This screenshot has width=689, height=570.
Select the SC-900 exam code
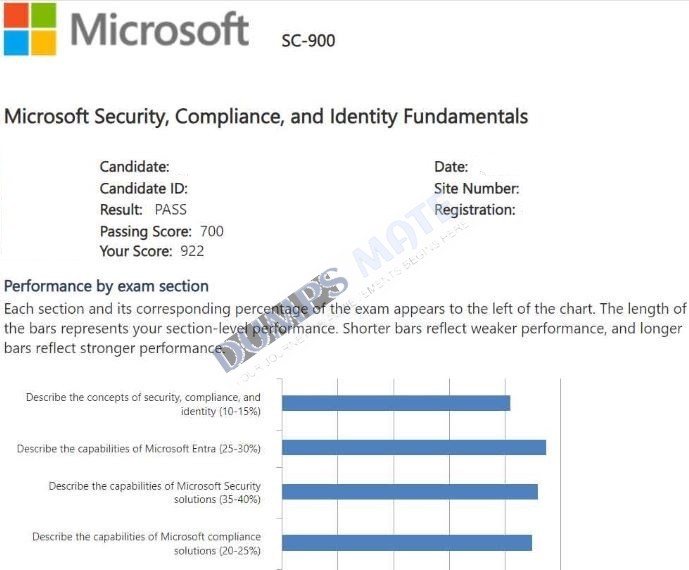point(308,41)
